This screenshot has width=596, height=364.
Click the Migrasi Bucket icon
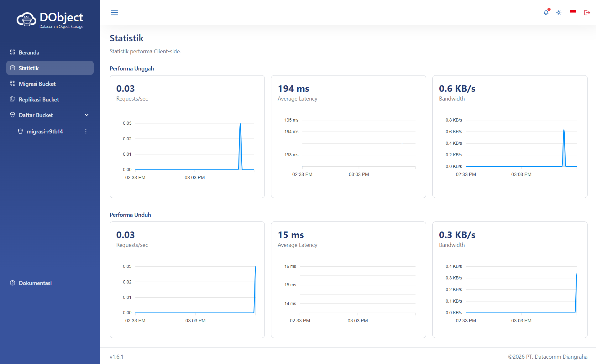(x=13, y=83)
